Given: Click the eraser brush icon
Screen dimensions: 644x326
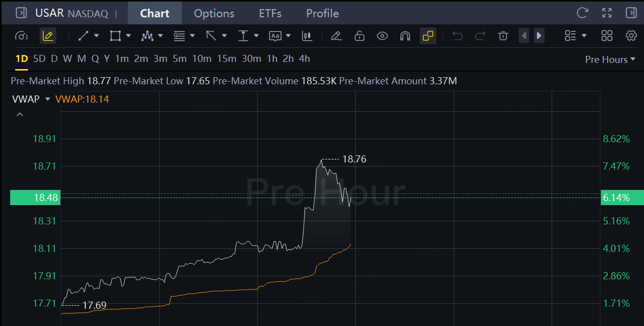Looking at the screenshot, I should [x=335, y=36].
